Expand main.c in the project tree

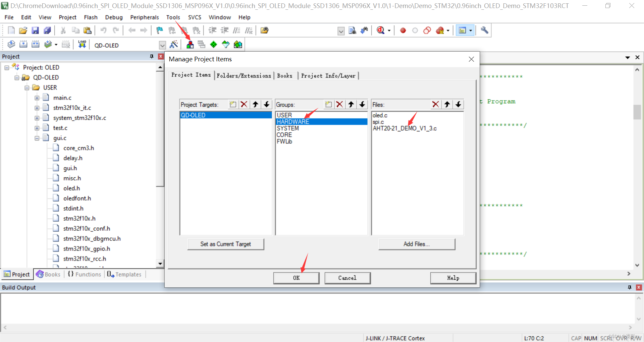37,98
